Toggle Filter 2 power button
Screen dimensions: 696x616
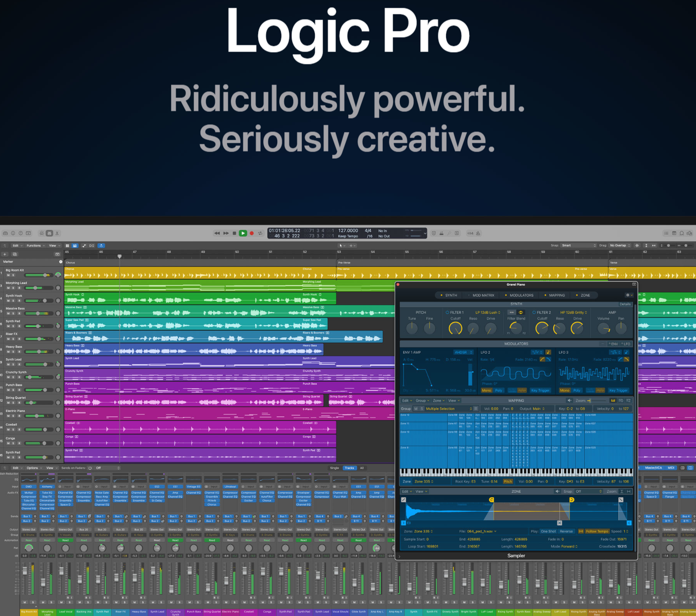(x=534, y=312)
